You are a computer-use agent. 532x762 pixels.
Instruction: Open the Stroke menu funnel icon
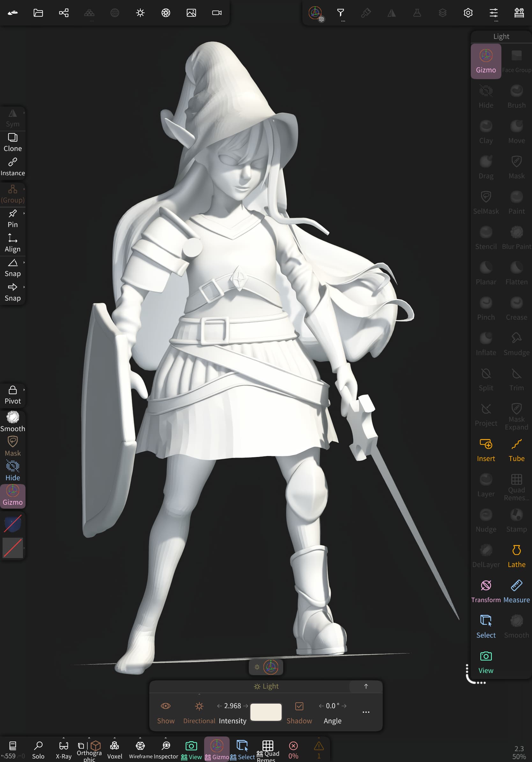pos(341,13)
